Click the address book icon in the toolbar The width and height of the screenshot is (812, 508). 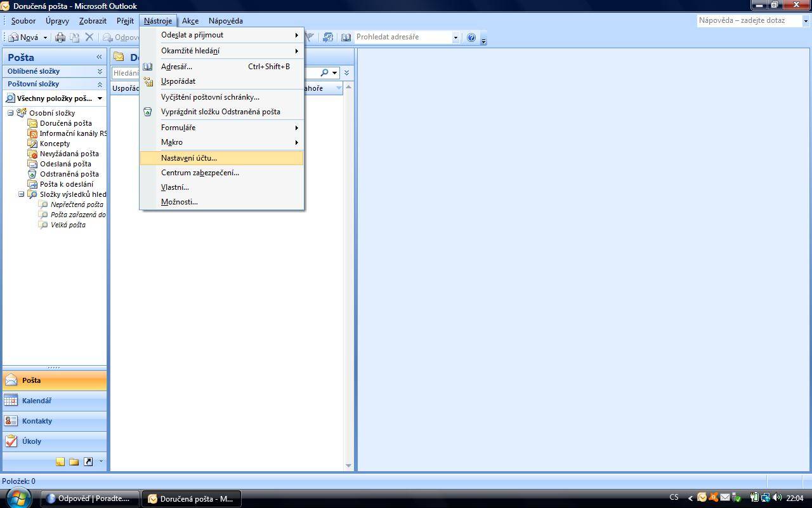346,37
